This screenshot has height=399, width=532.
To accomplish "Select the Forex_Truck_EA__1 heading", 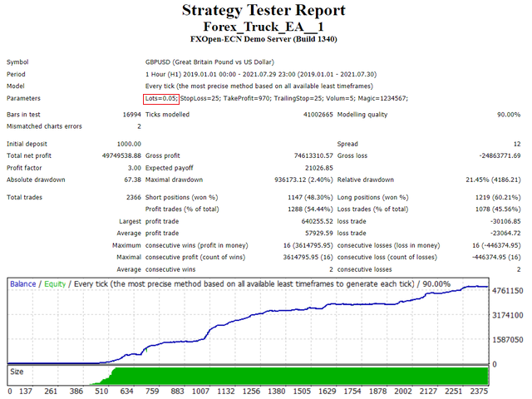I will click(x=264, y=27).
